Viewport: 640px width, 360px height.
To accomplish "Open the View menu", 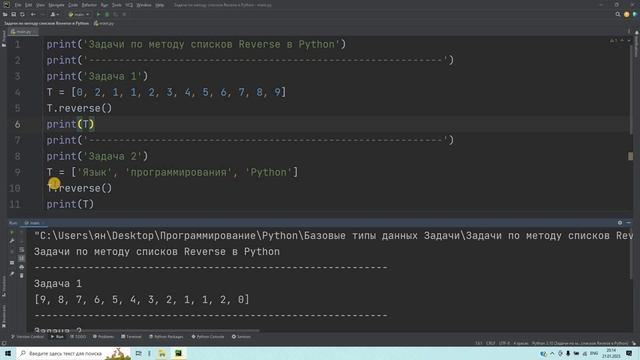I will pos(40,5).
